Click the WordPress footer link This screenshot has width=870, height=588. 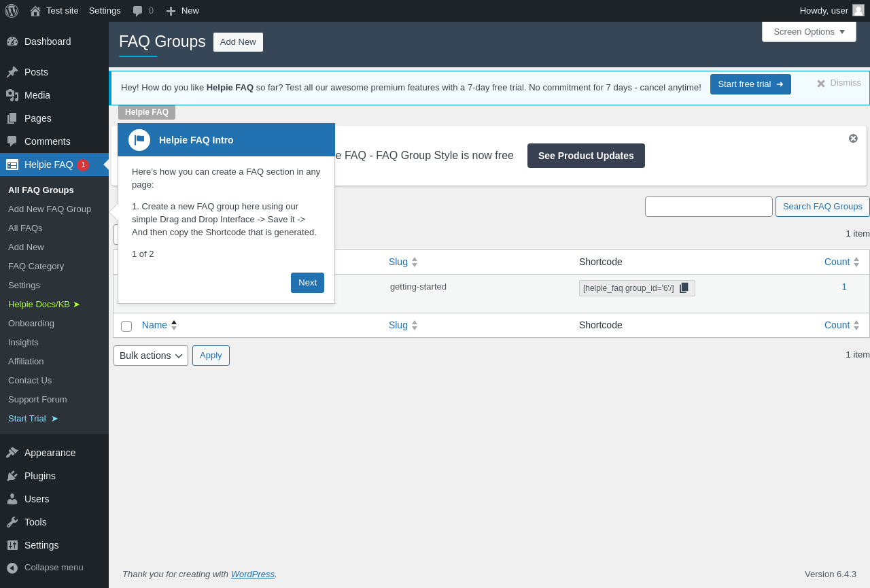click(253, 574)
